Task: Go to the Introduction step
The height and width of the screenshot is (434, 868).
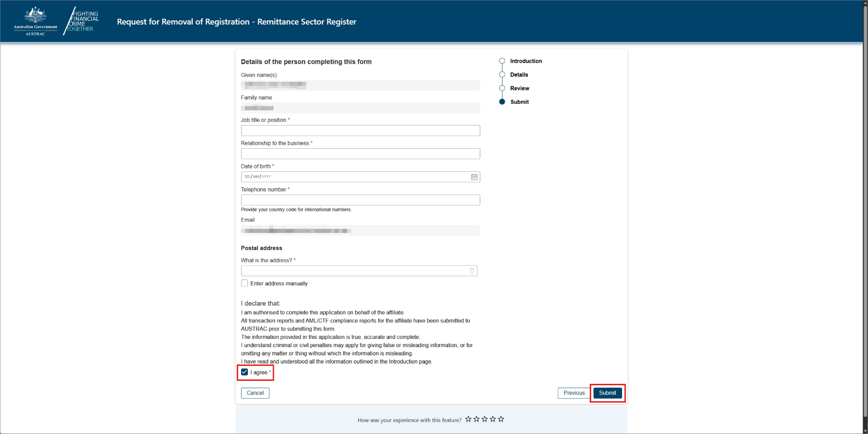Action: [526, 61]
